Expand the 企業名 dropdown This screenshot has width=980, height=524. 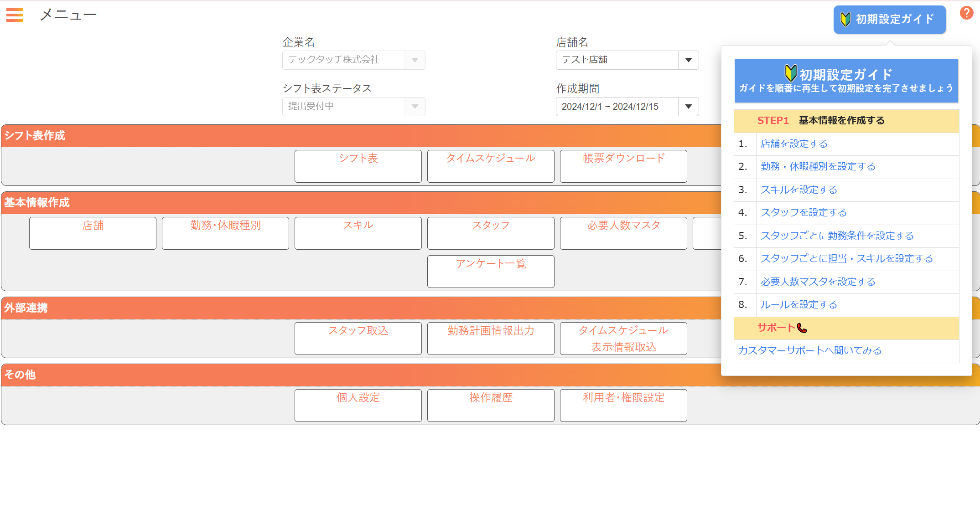click(415, 60)
